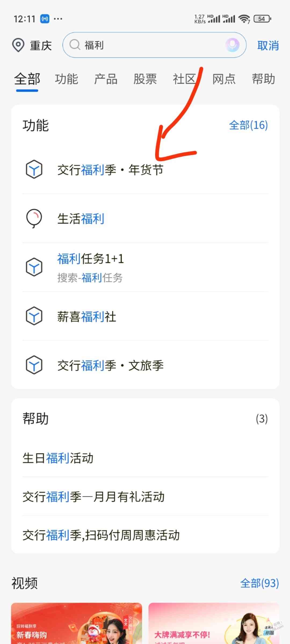Image resolution: width=290 pixels, height=644 pixels.
Task: Focus the search field containing 福利
Action: coord(154,45)
